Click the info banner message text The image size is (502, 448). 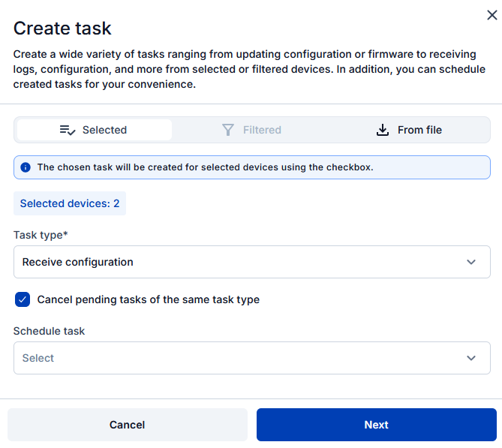coord(205,167)
